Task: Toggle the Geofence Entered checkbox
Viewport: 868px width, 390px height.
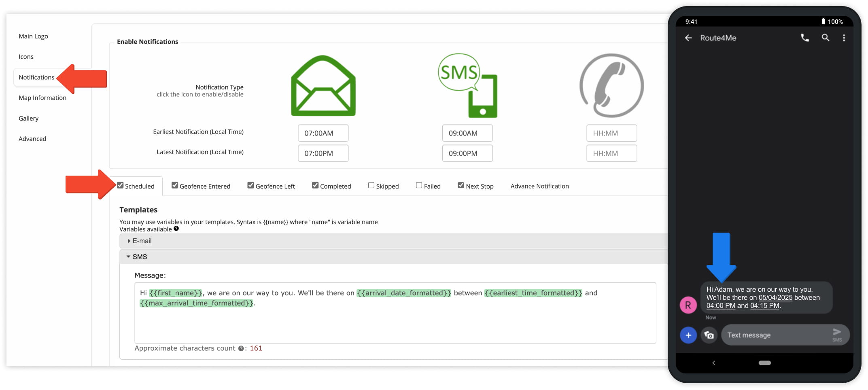Action: pos(175,185)
